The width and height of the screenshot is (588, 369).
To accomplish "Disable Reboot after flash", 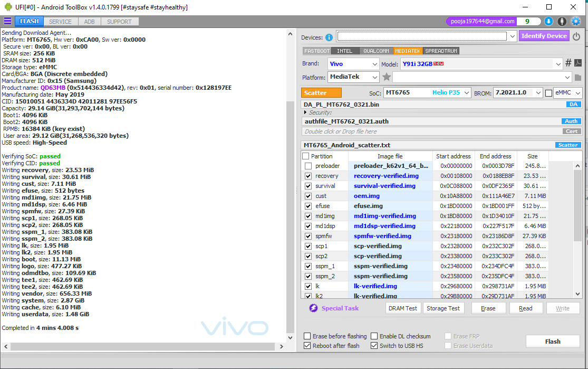I will pyautogui.click(x=307, y=346).
